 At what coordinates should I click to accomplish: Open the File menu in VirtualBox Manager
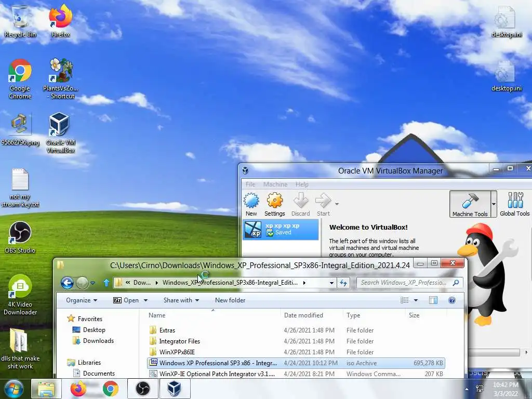pos(250,184)
